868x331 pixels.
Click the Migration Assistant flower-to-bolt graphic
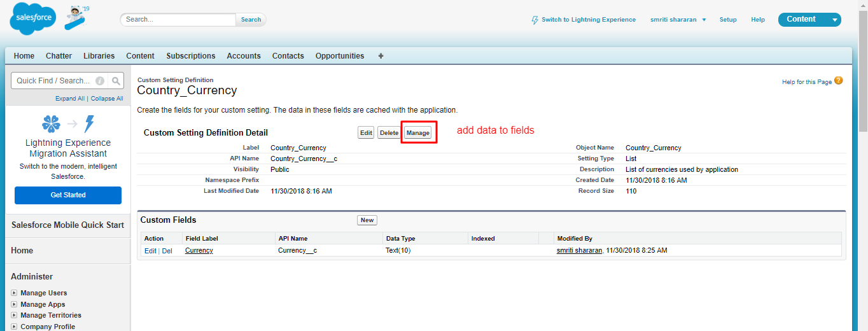[x=68, y=123]
